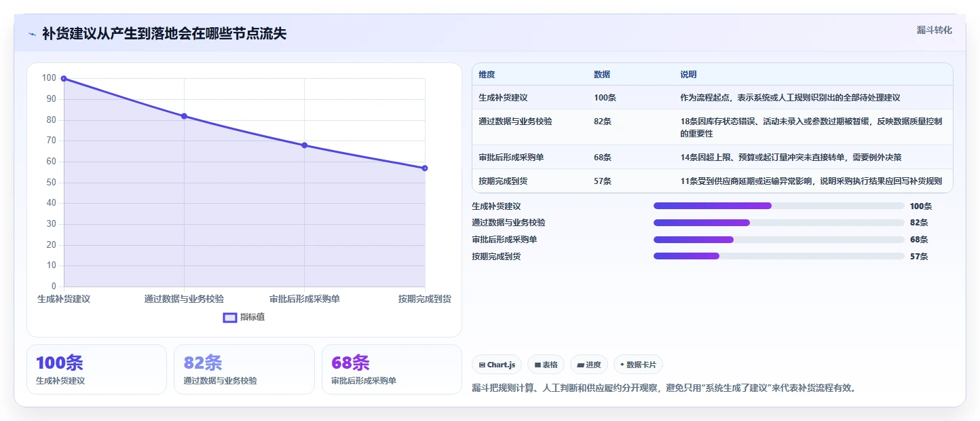
Task: Select the chart point at 生成补货建议 (100)
Action: point(64,79)
